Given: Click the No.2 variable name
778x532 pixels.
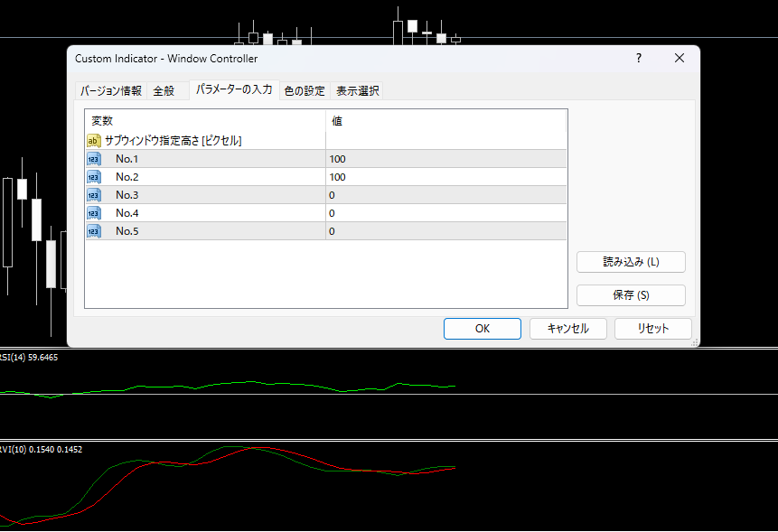Looking at the screenshot, I should (x=127, y=177).
